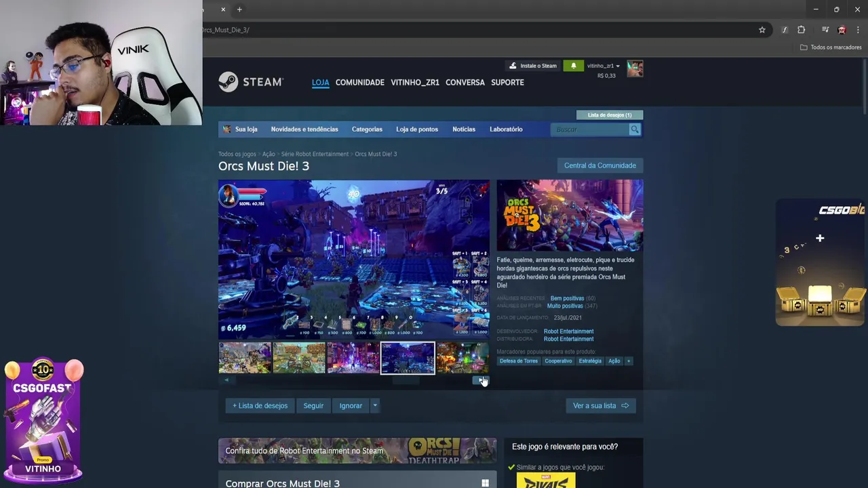
Task: Click Ver a sua lista button
Action: (600, 405)
